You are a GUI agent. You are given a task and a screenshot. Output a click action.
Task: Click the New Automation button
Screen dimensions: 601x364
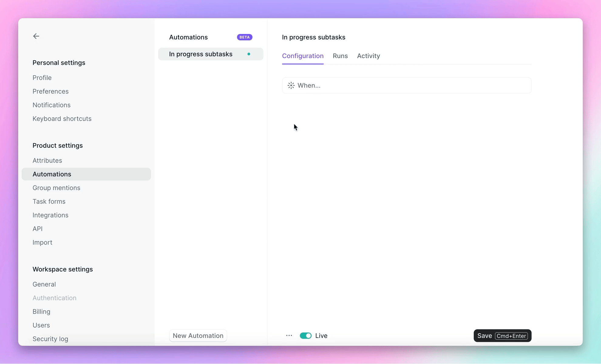tap(198, 335)
